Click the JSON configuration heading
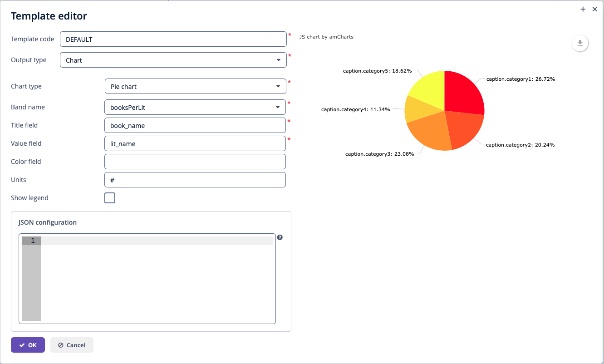 pos(48,222)
